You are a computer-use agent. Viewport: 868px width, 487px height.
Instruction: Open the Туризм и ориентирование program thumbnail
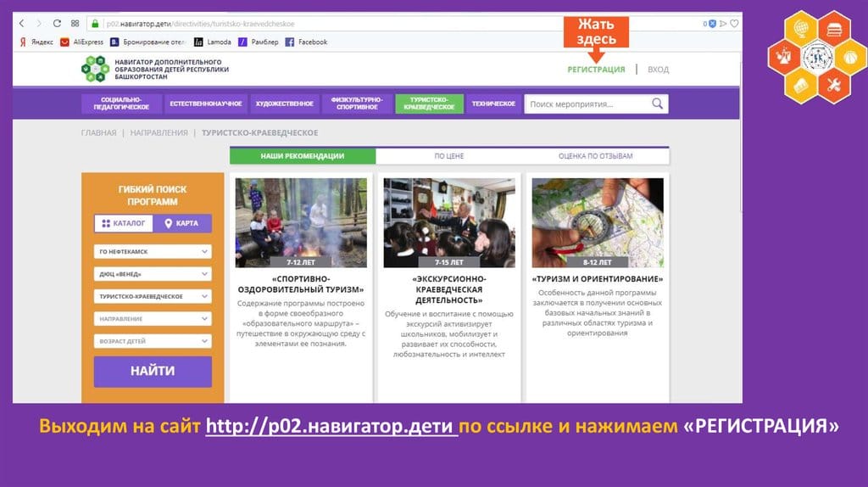(597, 222)
